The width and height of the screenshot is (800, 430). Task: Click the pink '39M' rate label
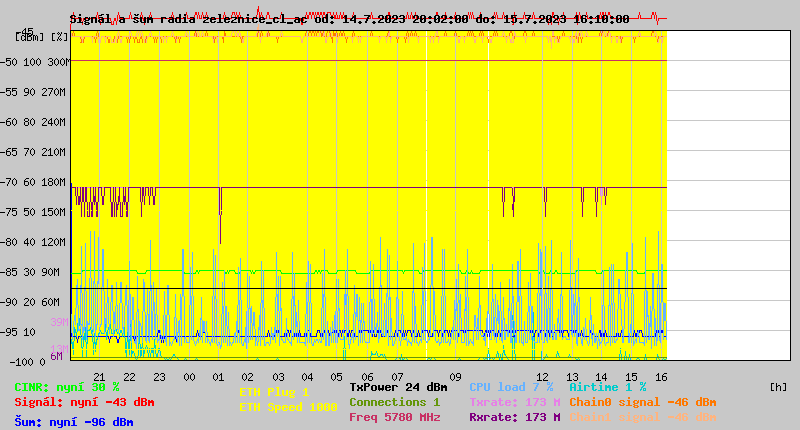(x=59, y=322)
